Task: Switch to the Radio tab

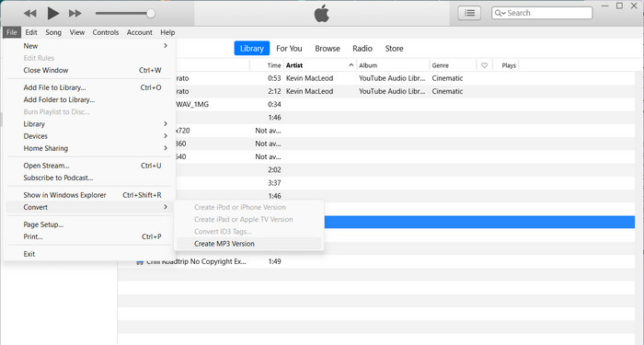Action: (362, 49)
